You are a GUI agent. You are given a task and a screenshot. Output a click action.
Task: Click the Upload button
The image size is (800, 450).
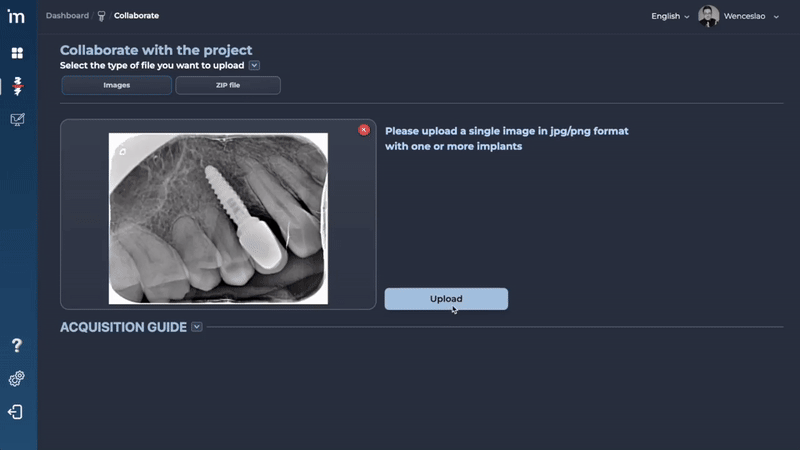(x=446, y=299)
